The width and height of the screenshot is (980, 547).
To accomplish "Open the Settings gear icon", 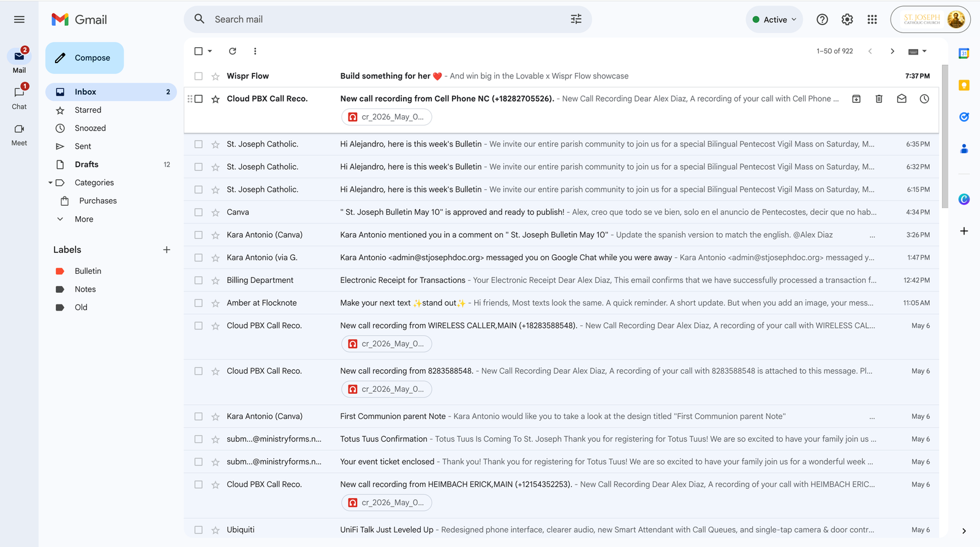I will 847,20.
